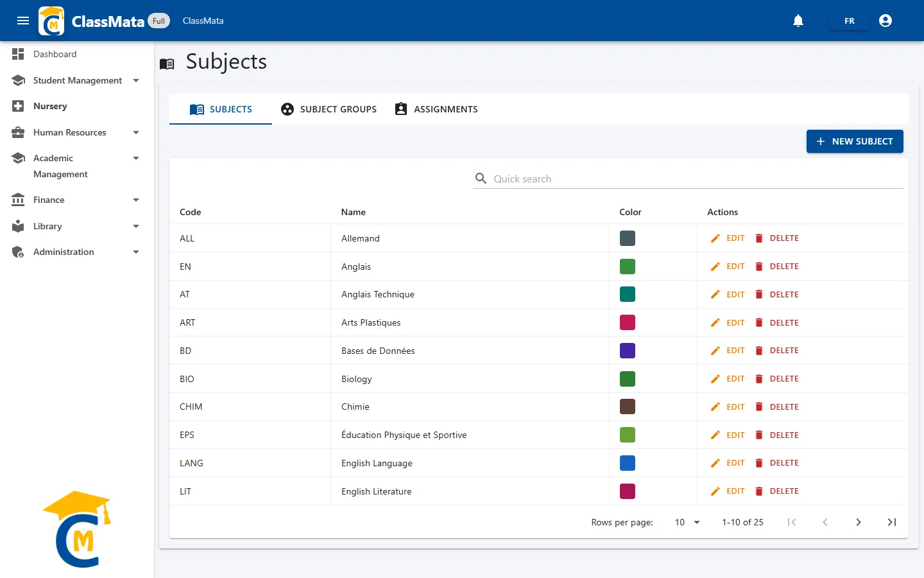The width and height of the screenshot is (924, 578).
Task: Click the pencil icon for Allemand
Action: pyautogui.click(x=715, y=238)
